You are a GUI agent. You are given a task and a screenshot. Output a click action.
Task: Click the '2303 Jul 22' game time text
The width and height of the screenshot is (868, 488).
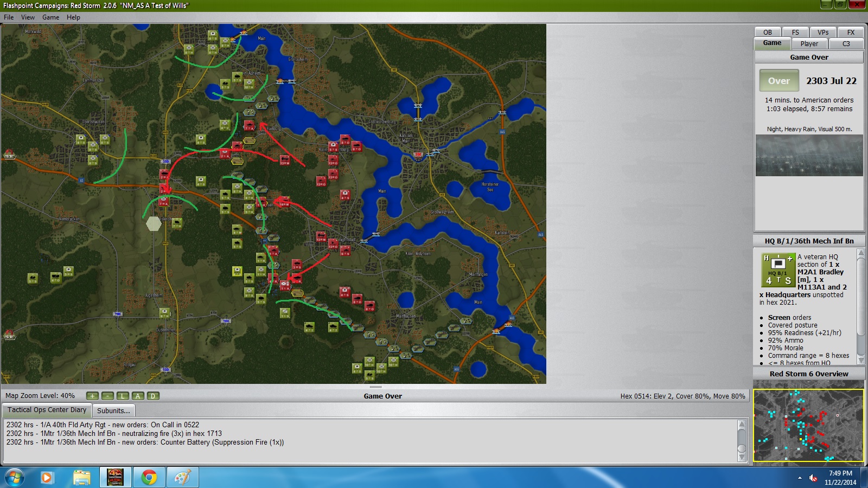click(x=831, y=81)
